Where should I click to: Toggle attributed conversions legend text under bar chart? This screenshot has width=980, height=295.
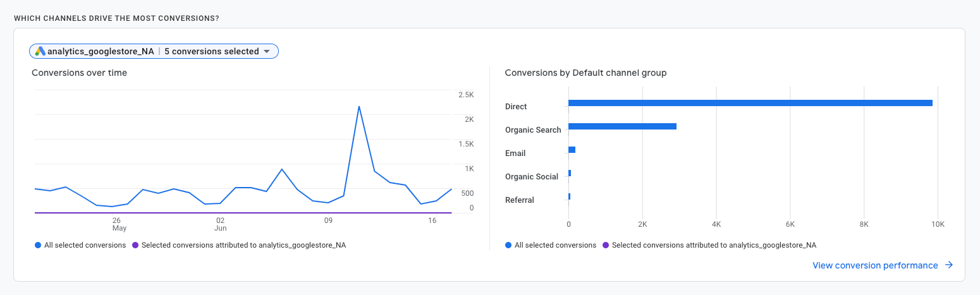[714, 245]
